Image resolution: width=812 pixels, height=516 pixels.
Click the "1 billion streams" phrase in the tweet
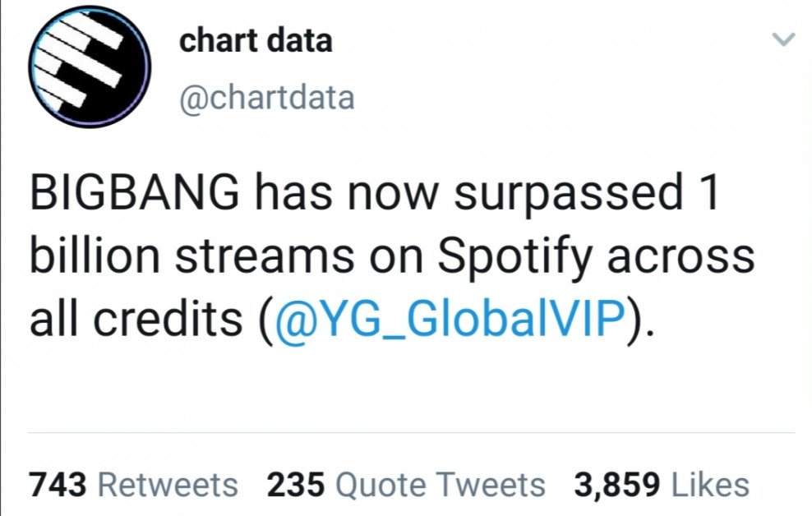(191, 256)
